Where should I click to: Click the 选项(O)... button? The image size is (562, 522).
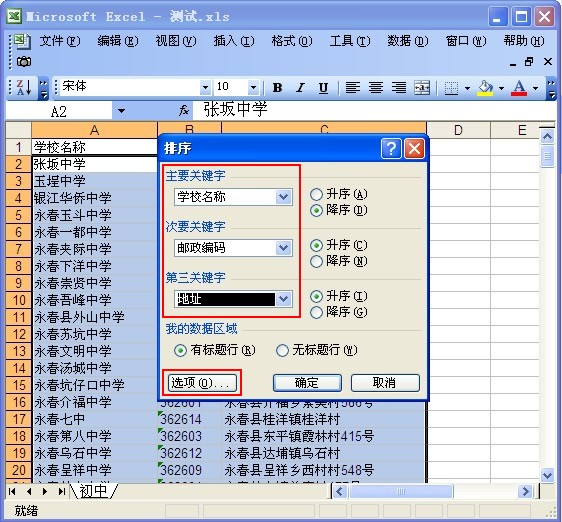pos(202,383)
